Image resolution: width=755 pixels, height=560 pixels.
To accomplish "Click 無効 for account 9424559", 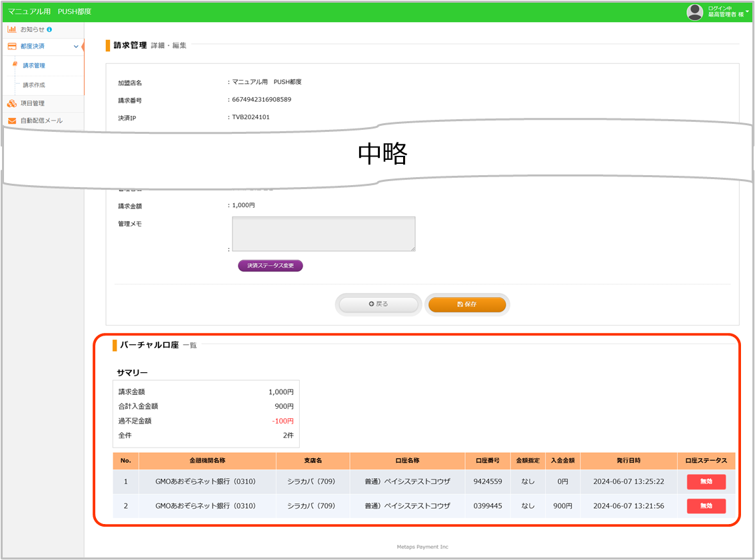I will (706, 482).
